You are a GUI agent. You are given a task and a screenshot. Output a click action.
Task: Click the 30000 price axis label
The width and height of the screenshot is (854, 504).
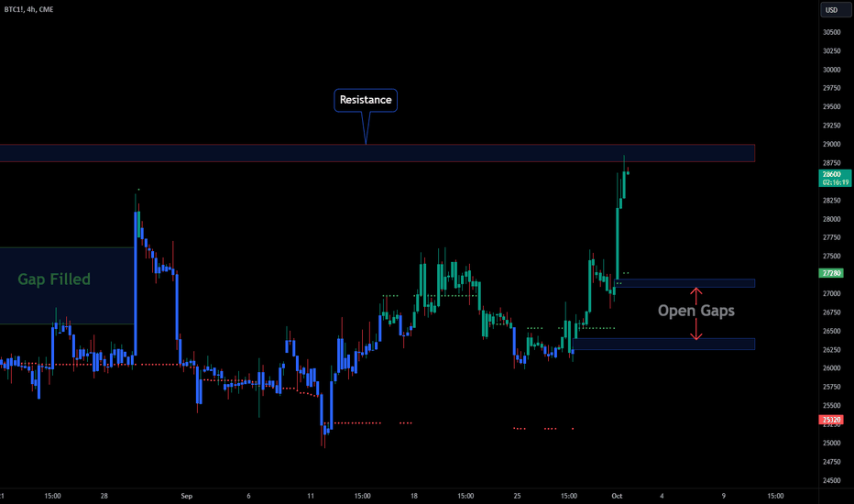(x=831, y=70)
